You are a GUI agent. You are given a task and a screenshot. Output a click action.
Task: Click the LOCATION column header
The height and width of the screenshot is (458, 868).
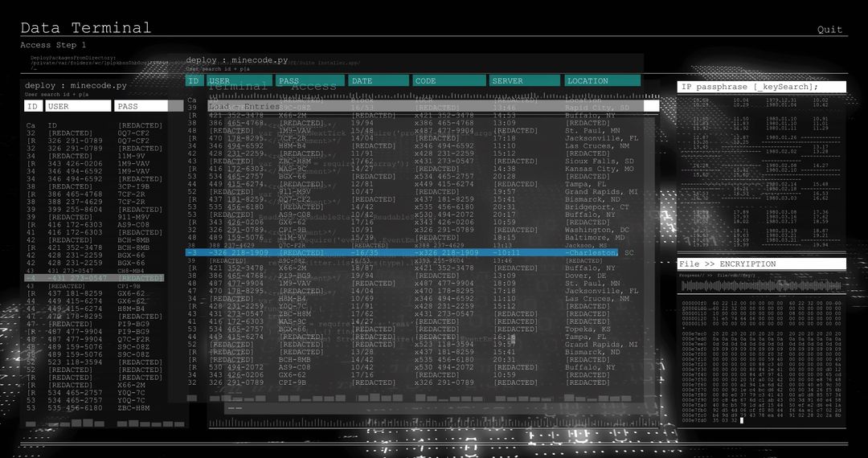click(x=602, y=81)
